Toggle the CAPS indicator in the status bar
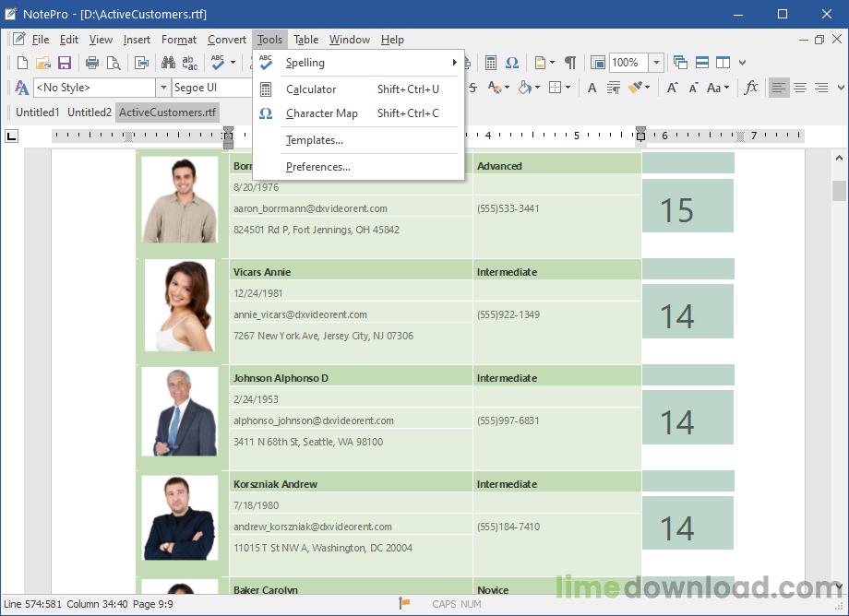 tap(444, 604)
